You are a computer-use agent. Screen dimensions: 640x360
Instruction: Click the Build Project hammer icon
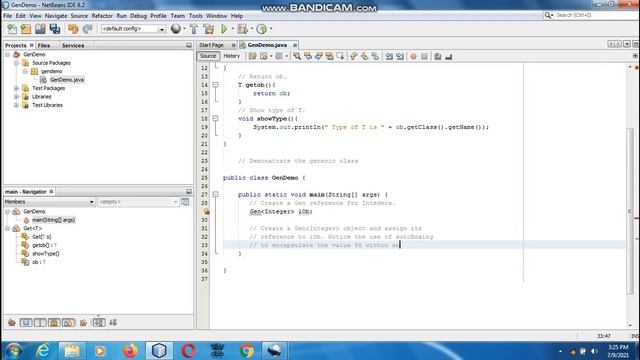194,29
